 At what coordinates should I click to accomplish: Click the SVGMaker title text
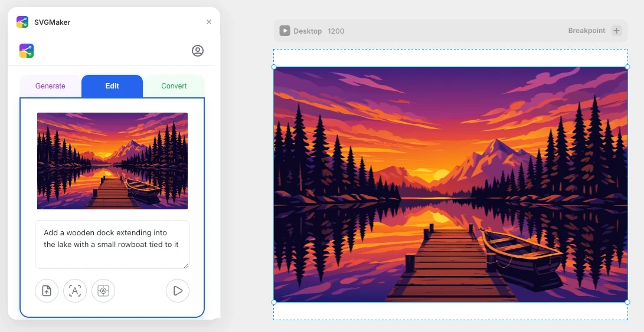point(52,22)
